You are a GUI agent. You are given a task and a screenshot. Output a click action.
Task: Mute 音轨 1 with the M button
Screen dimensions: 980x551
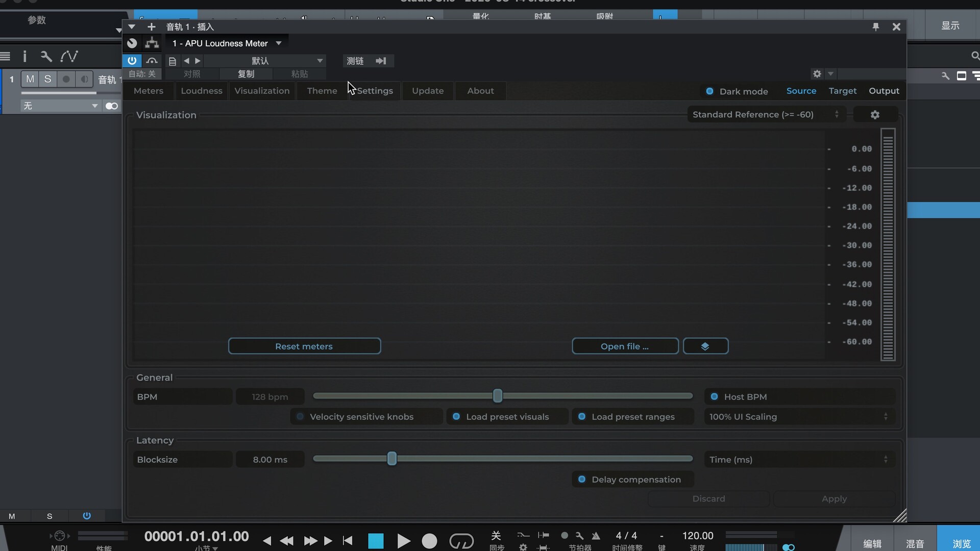pyautogui.click(x=30, y=79)
